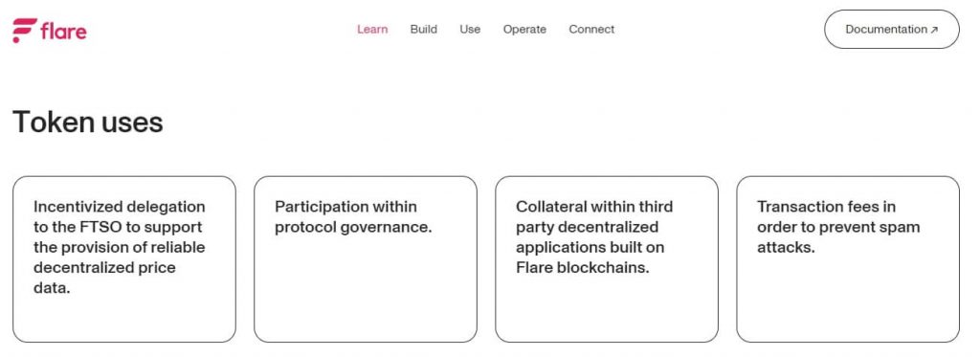Open the Use menu item
This screenshot has width=980, height=357.
[x=470, y=30]
